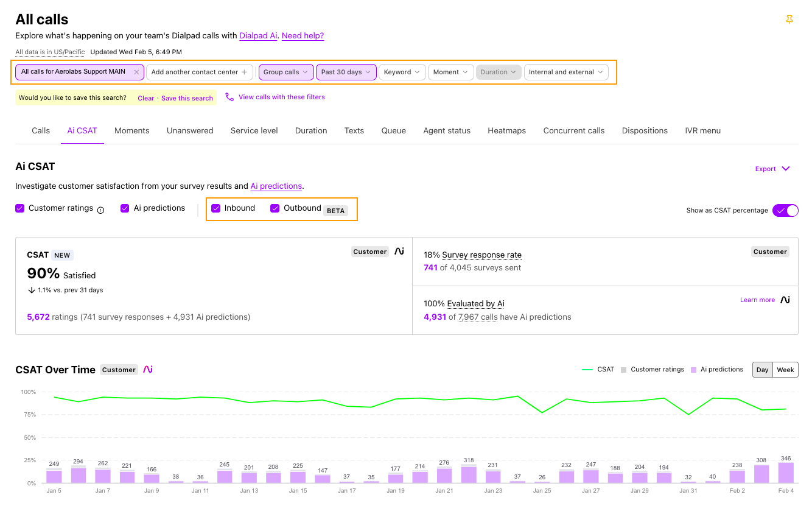Toggle the Customer ratings checkbox

coord(19,208)
